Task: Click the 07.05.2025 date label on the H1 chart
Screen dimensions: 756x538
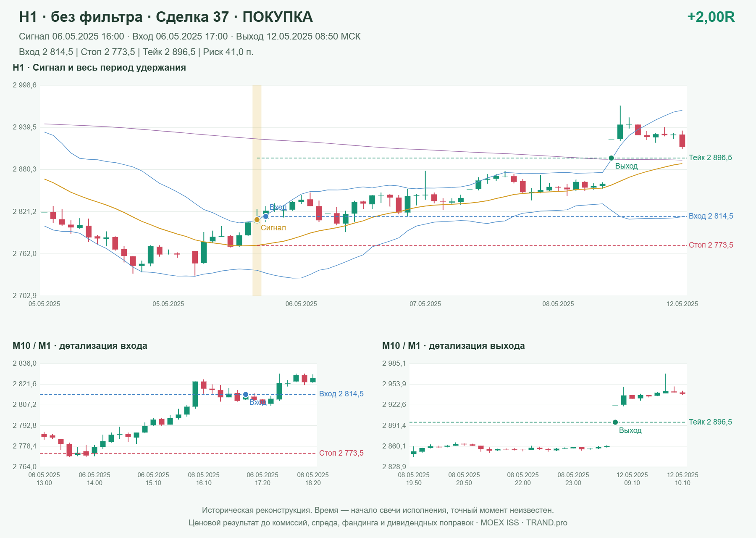Action: point(425,304)
